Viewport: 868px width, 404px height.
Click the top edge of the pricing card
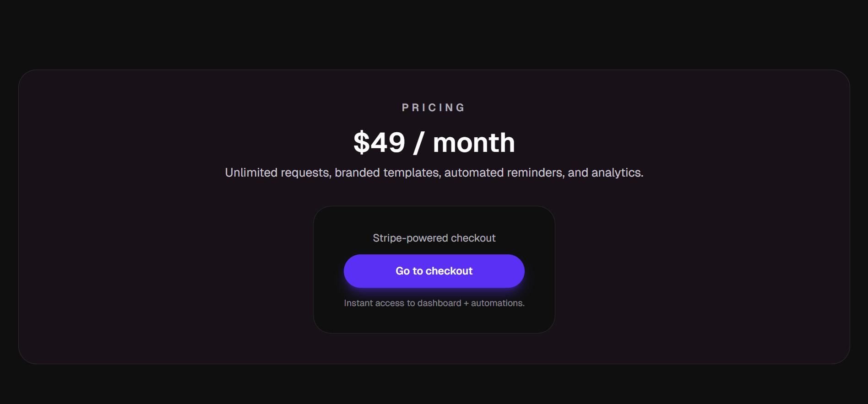pos(434,70)
